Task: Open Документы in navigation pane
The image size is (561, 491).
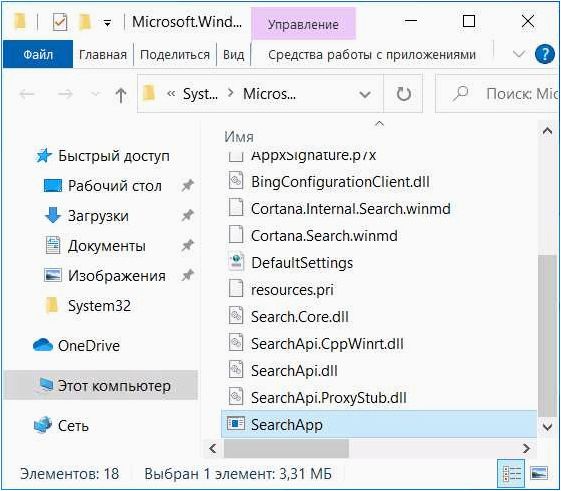Action: [x=107, y=246]
